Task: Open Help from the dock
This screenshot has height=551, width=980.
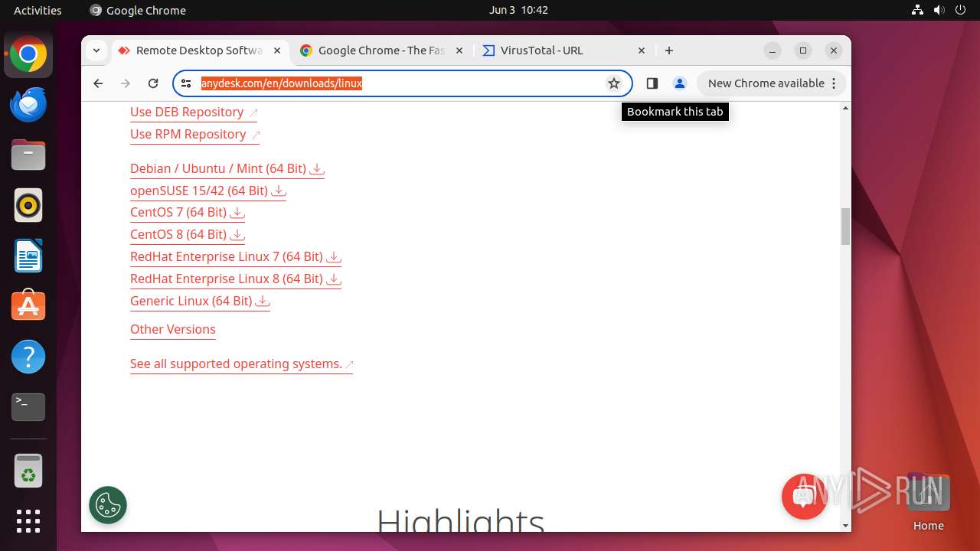Action: point(28,357)
